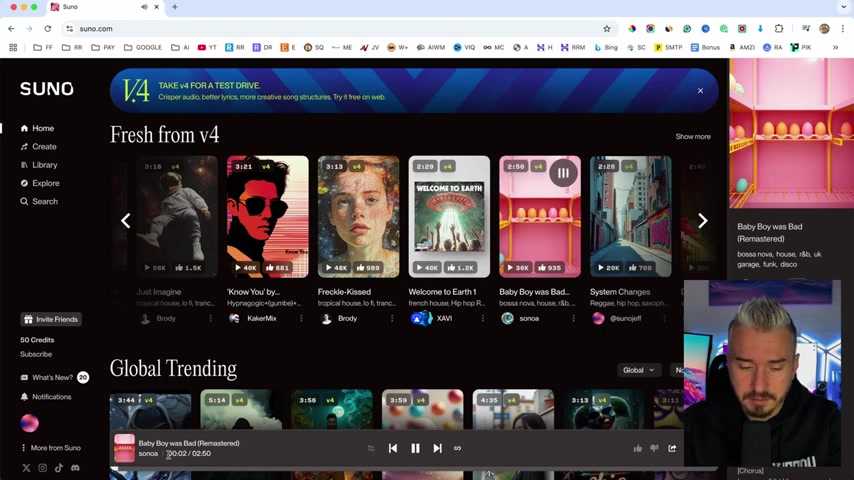Open Welcome to Earth 1 cover
This screenshot has height=480, width=854.
(x=449, y=216)
